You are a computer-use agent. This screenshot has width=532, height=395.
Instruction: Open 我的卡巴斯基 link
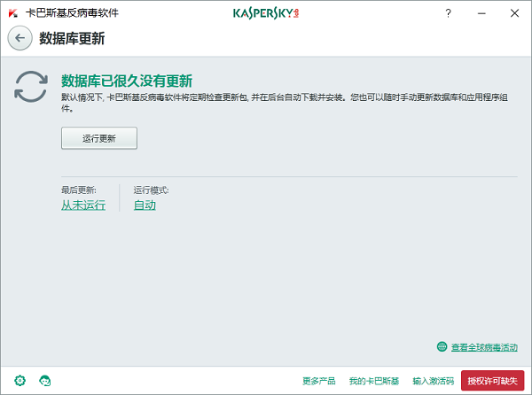tap(374, 381)
